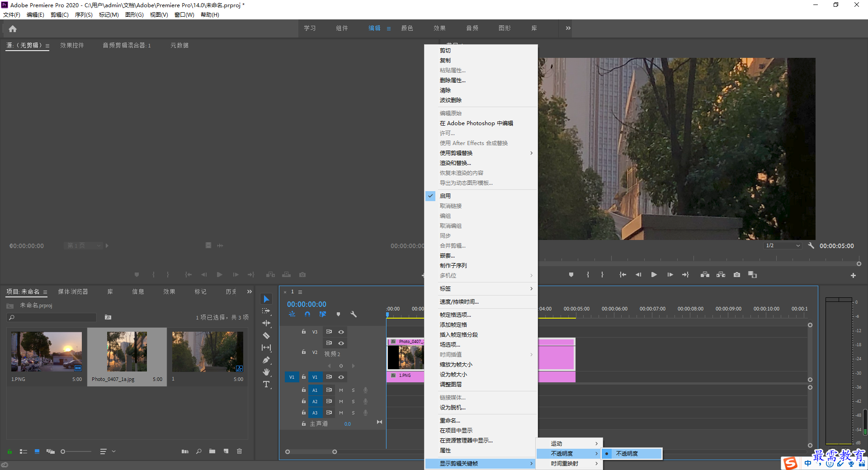This screenshot has height=470, width=868.
Task: Select 1.PNG thumbnail in Project panel
Action: tap(47, 352)
